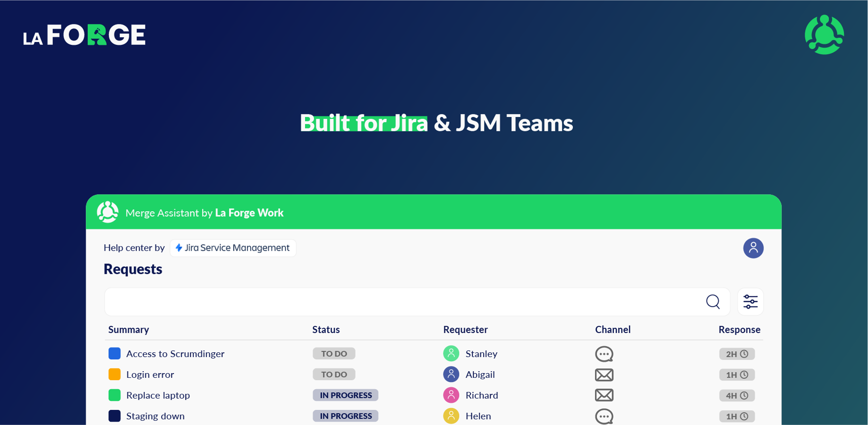This screenshot has height=425, width=868.
Task: Click Helen's avatar icon
Action: (451, 416)
